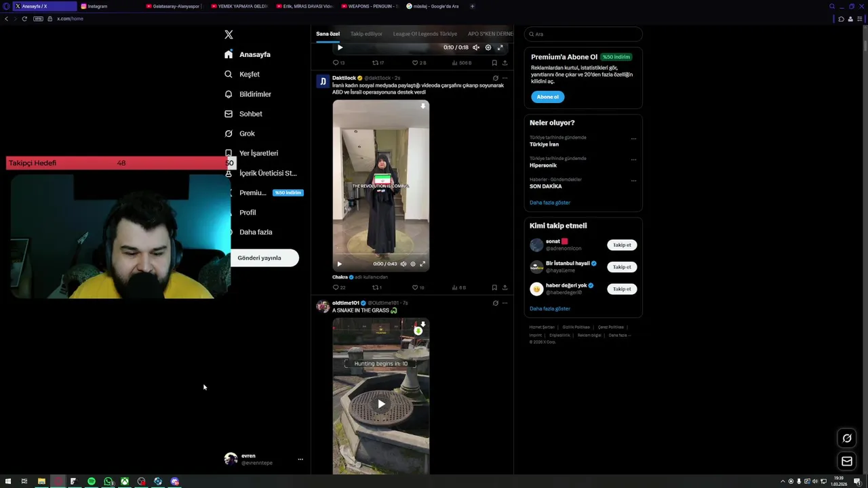Click the Ara search field
Screen dimensions: 868x488
coord(583,34)
